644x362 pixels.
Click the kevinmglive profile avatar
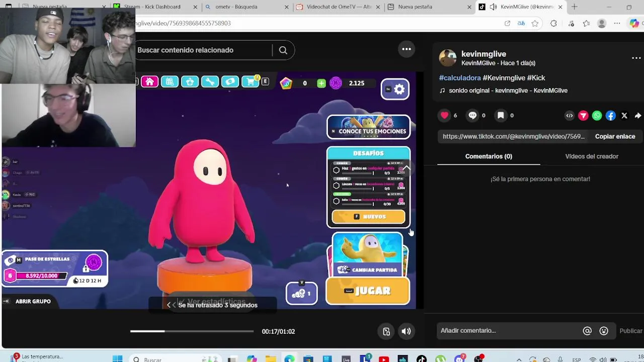448,58
